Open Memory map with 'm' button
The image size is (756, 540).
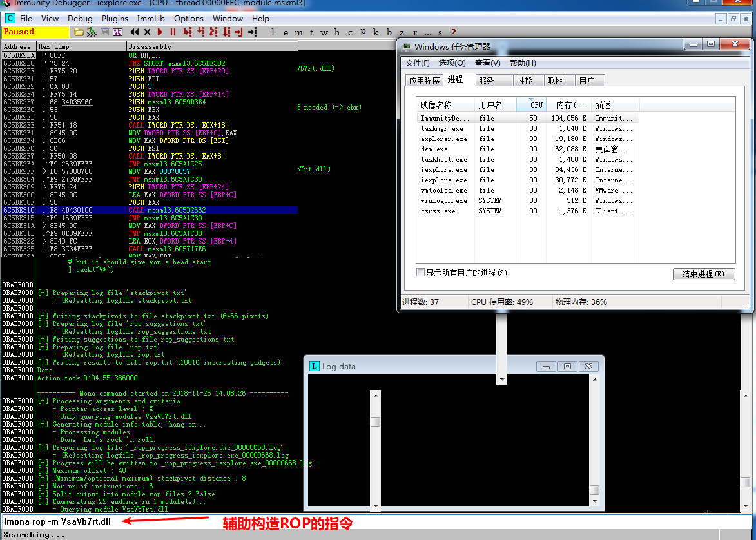click(x=298, y=32)
